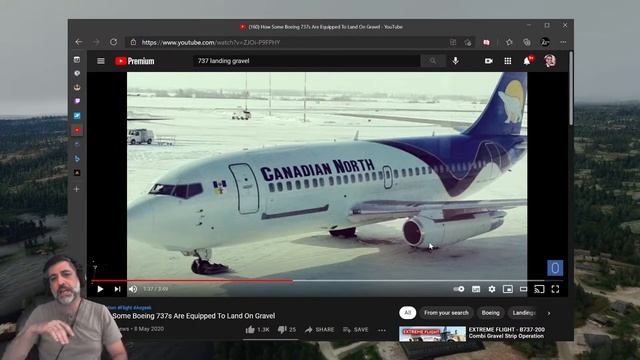Open 'EXTREME FLIGHT - B737-200' video title link
Screen dimensions: 640x360
pyautogui.click(x=507, y=333)
